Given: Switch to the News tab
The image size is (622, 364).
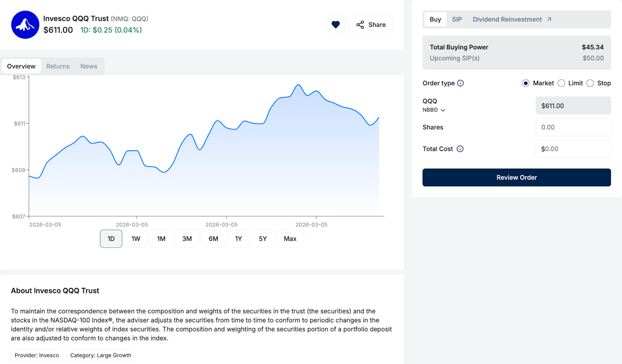Looking at the screenshot, I should tap(89, 66).
